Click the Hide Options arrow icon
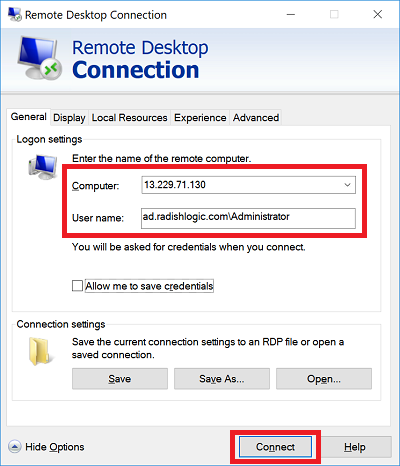The height and width of the screenshot is (466, 400). point(15,447)
